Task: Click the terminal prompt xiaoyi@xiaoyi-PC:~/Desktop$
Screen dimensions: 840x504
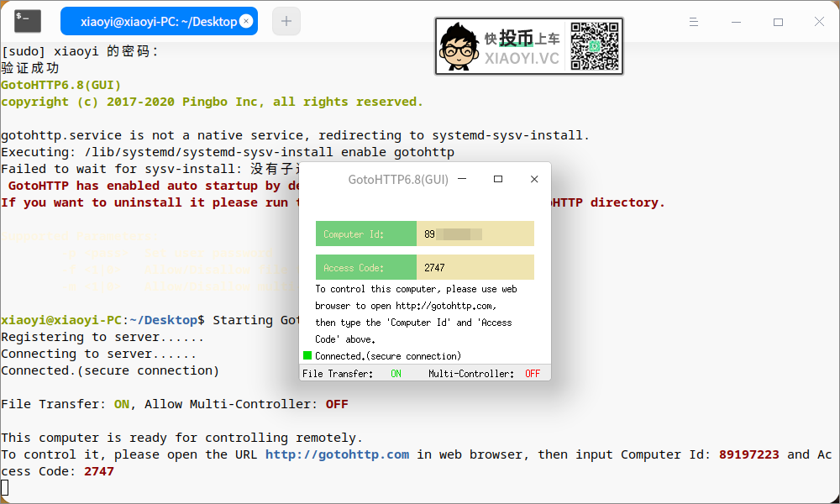Action: pyautogui.click(x=102, y=320)
